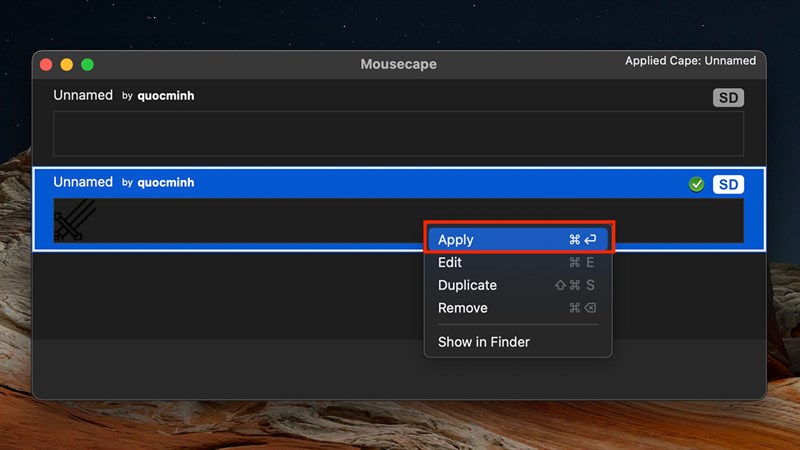Click the SD badge on the selected cape

coord(728,184)
